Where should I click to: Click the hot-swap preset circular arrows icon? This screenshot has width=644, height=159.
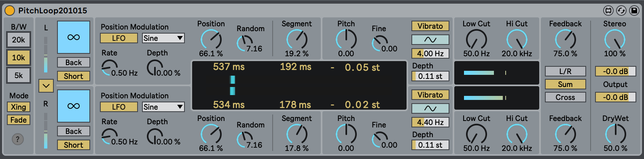pos(621,10)
